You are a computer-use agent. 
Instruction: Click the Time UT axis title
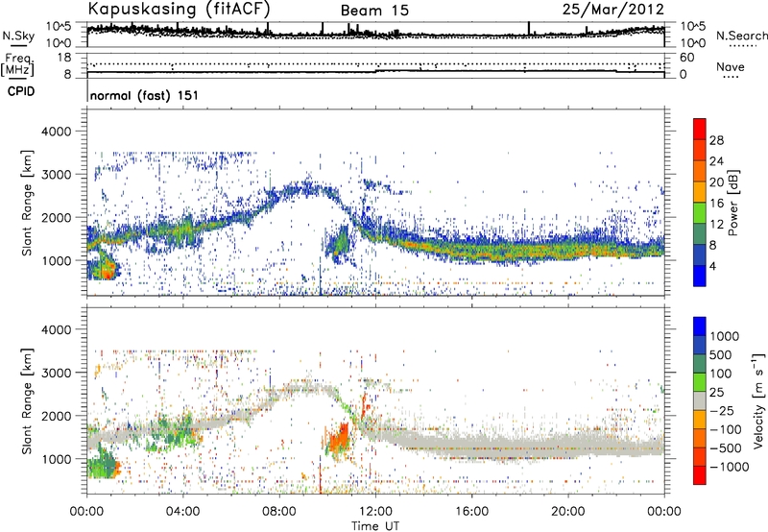tap(375, 526)
